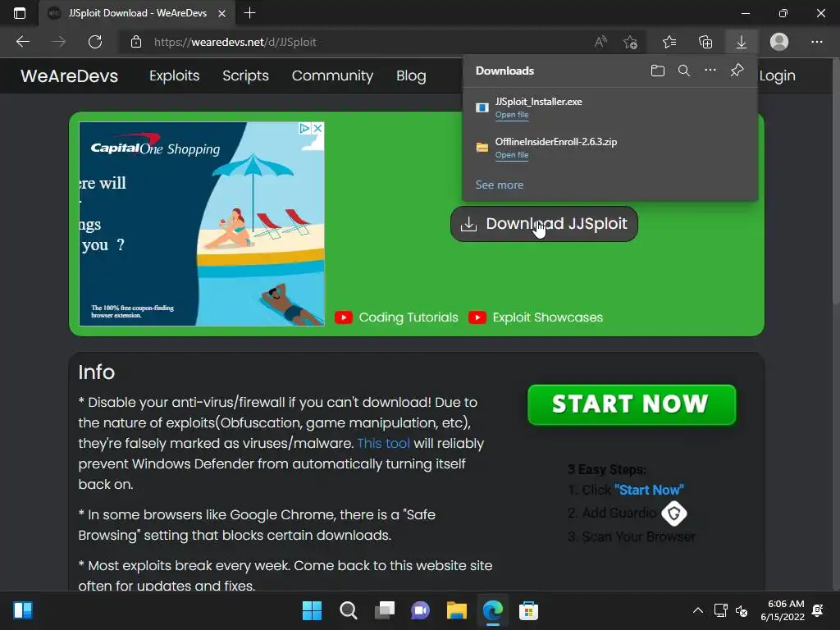840x630 pixels.
Task: Open taskbar Search
Action: [x=348, y=610]
